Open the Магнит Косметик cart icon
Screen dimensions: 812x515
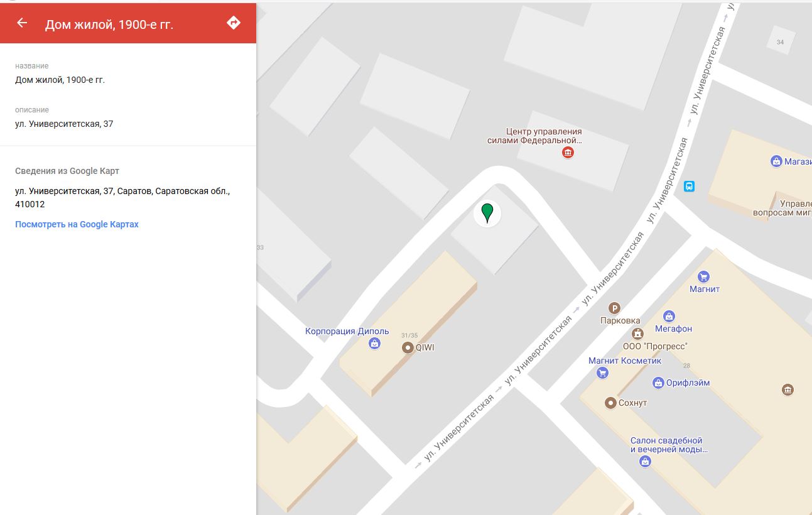coord(602,373)
